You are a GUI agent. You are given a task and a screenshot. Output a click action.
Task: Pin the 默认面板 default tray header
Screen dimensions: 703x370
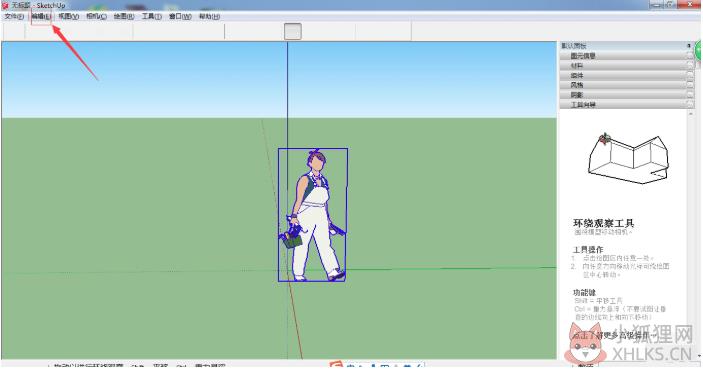click(x=689, y=46)
